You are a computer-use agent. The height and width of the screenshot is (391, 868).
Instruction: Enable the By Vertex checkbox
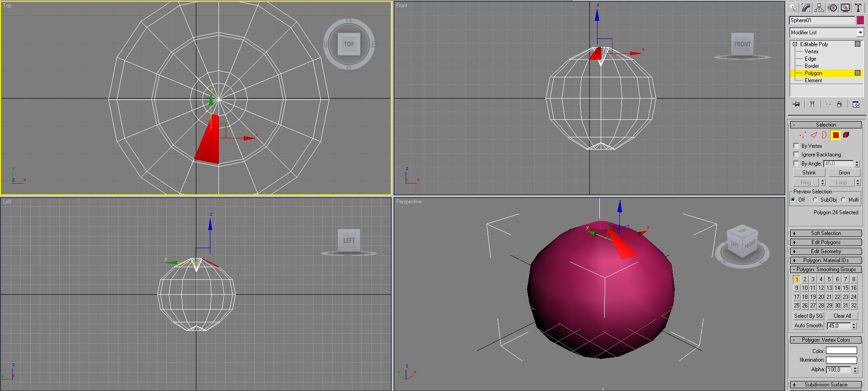click(796, 146)
